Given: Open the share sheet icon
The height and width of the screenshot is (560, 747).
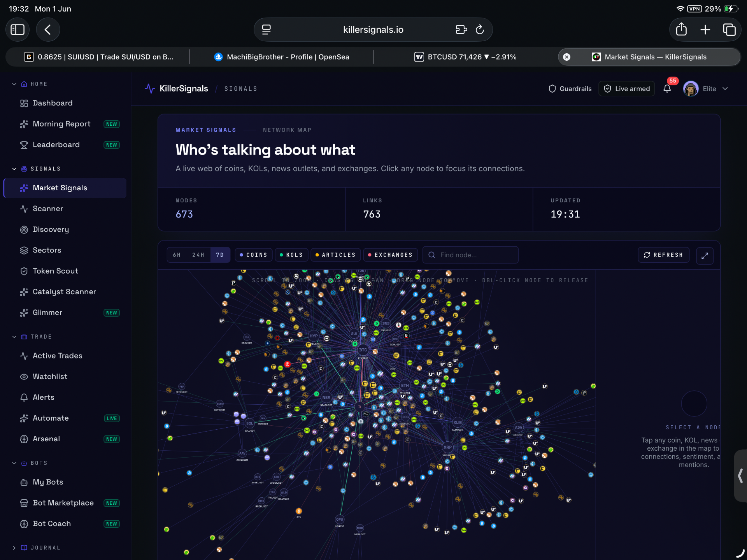Looking at the screenshot, I should point(681,30).
